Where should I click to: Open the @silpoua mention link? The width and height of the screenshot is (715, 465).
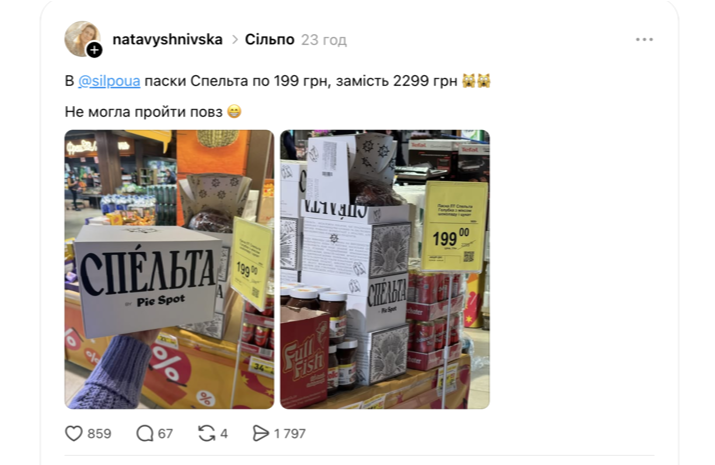tap(109, 81)
